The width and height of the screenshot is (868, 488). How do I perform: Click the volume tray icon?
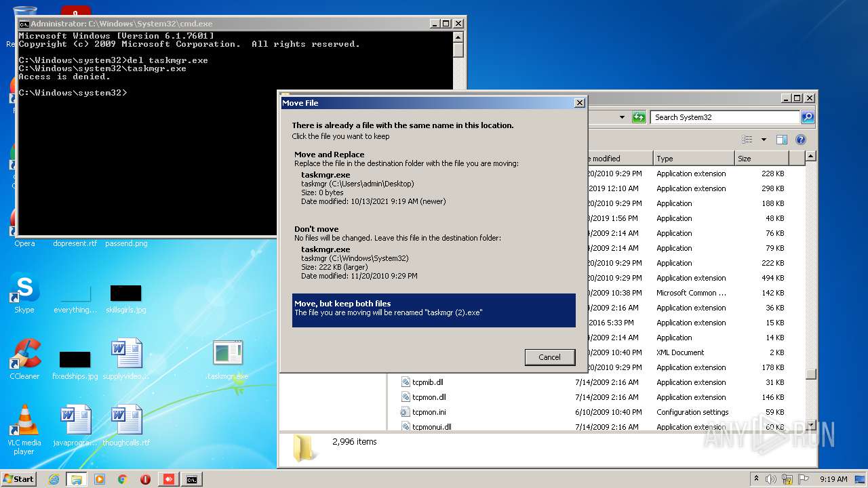(772, 479)
